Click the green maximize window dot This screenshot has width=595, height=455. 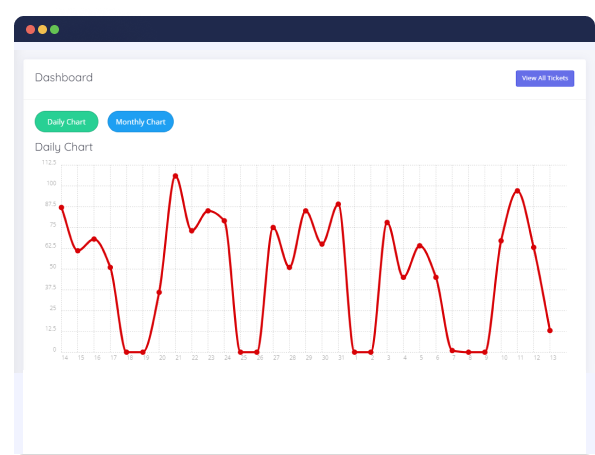click(x=55, y=29)
